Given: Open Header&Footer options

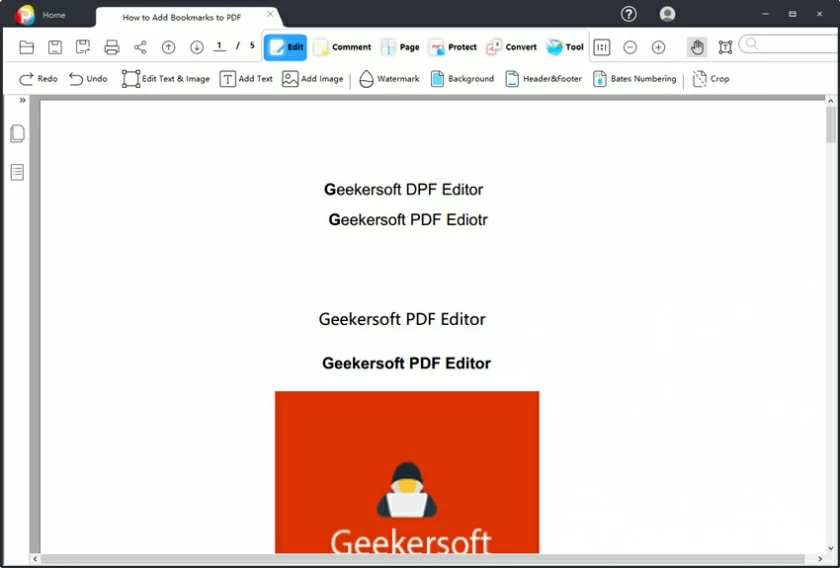Looking at the screenshot, I should (x=544, y=79).
